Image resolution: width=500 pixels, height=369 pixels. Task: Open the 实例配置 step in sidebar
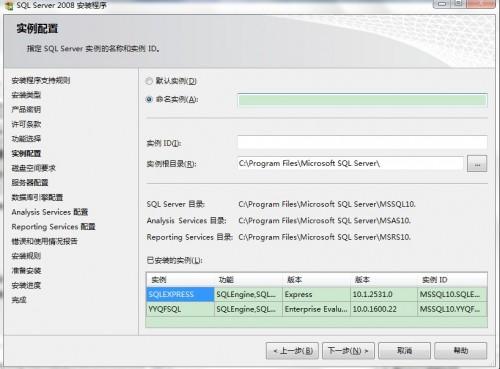26,153
